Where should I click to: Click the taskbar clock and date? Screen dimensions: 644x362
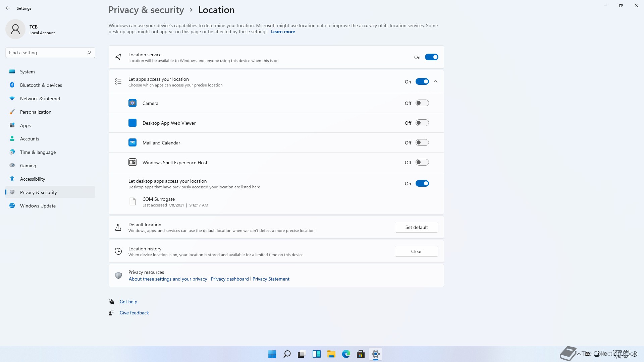621,354
